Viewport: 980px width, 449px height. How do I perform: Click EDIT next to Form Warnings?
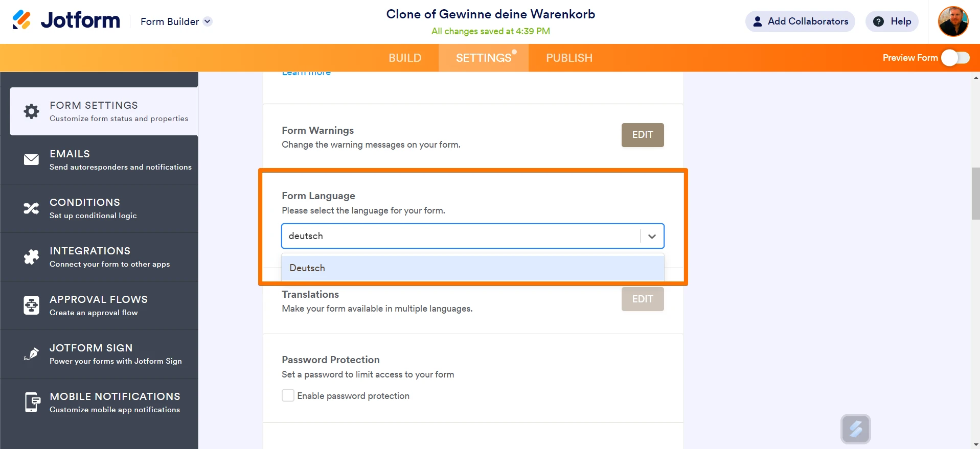pos(642,135)
